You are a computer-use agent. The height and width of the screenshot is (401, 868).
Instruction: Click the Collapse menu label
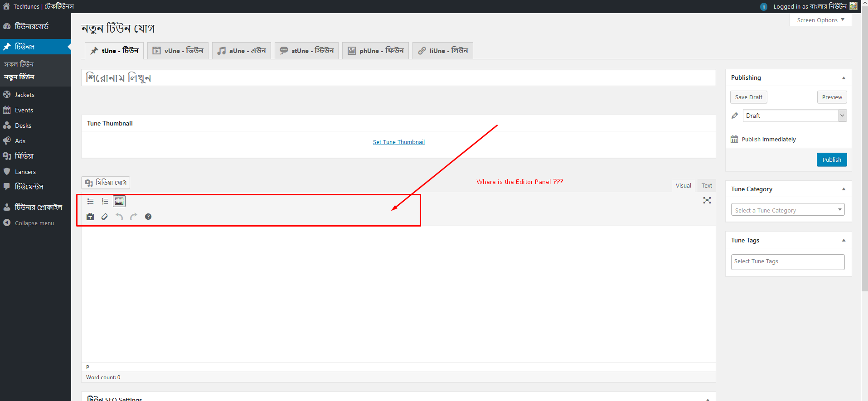click(34, 223)
